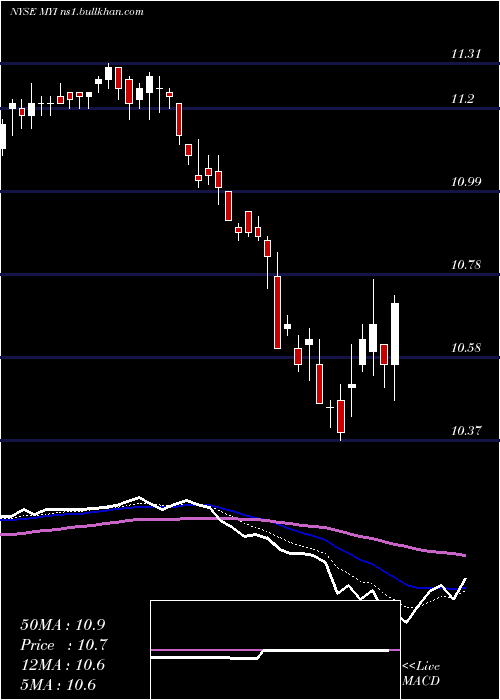Click the 11.2 price level label

click(x=462, y=99)
